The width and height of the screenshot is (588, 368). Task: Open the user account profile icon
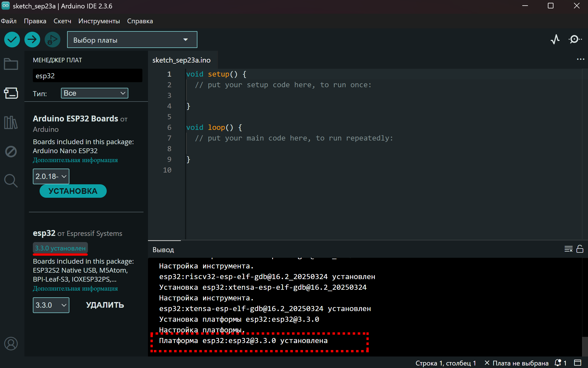(11, 344)
